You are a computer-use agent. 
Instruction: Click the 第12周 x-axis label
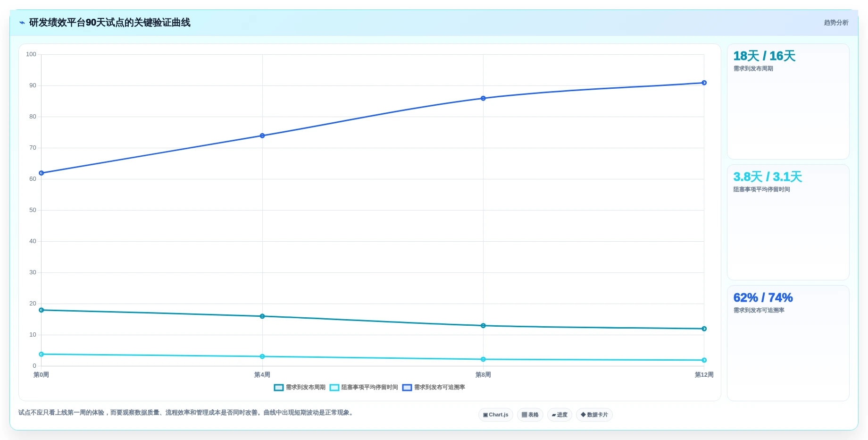click(704, 375)
